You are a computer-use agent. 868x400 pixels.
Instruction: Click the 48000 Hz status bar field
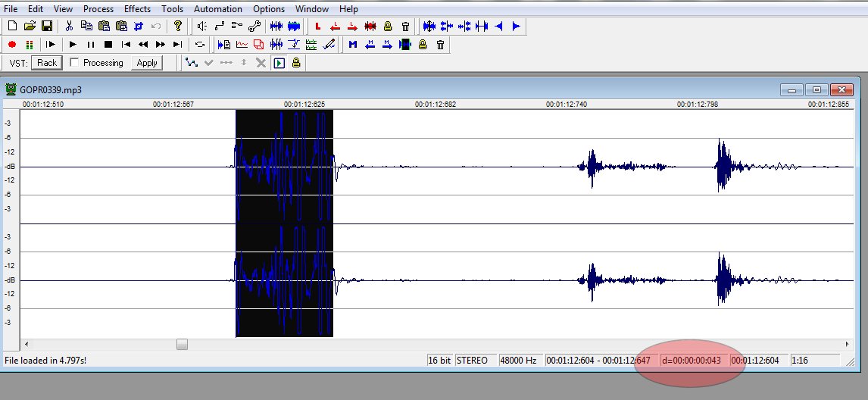(x=520, y=360)
